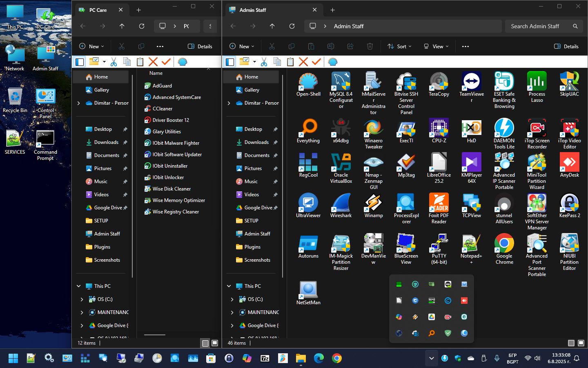
Task: Open the TeraCopy shortcut
Action: tap(439, 84)
